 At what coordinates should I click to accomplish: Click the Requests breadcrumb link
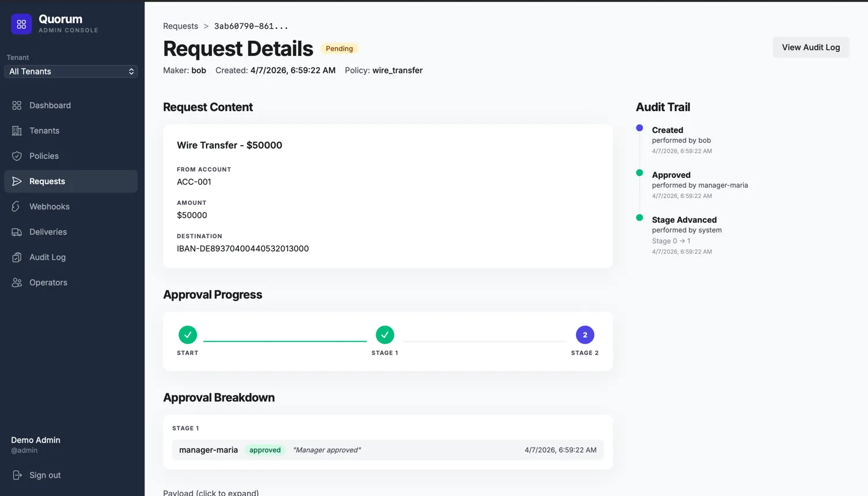tap(180, 26)
